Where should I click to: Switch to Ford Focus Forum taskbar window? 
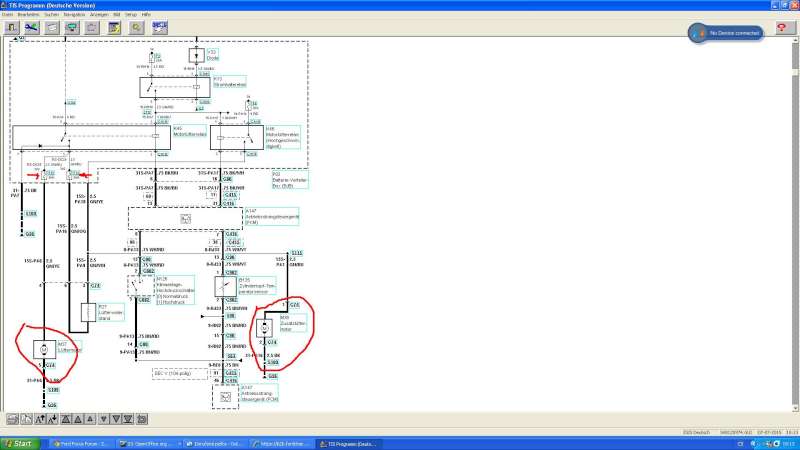[x=78, y=443]
